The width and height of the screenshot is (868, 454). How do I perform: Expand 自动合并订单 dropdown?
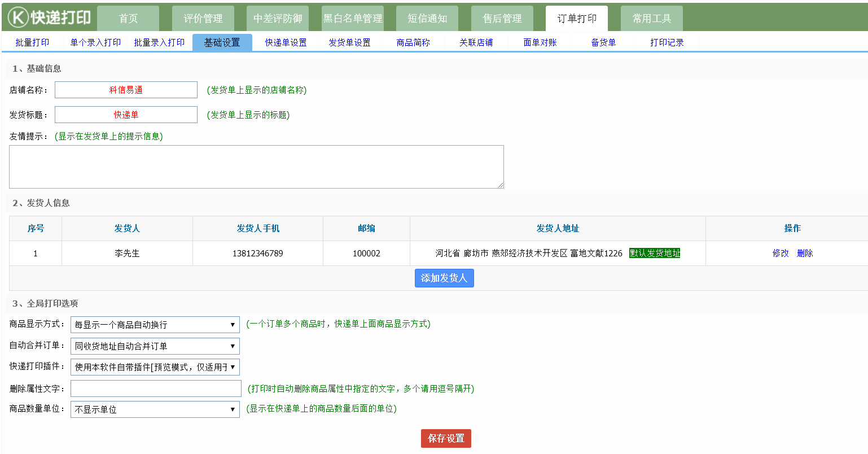pos(155,346)
